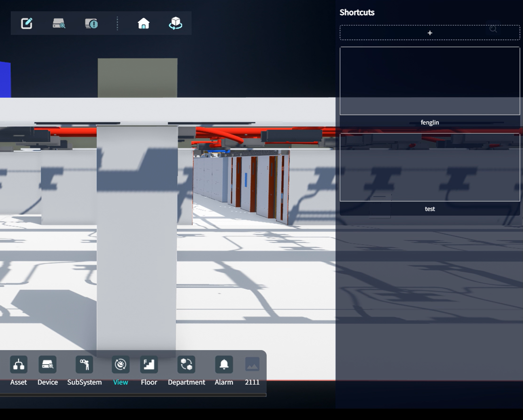This screenshot has width=523, height=420.
Task: Open the Asset panel from bottom bar
Action: 19,365
